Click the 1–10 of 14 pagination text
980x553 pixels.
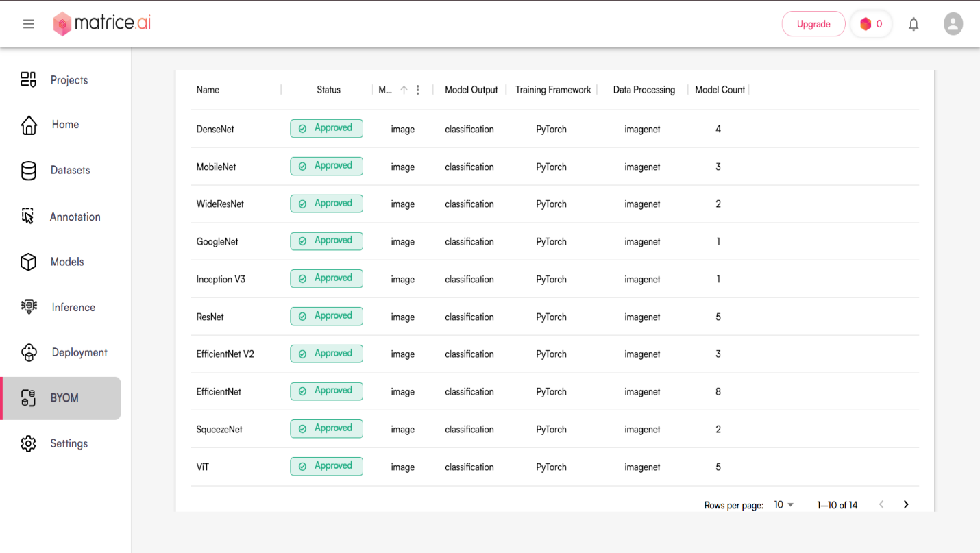837,505
